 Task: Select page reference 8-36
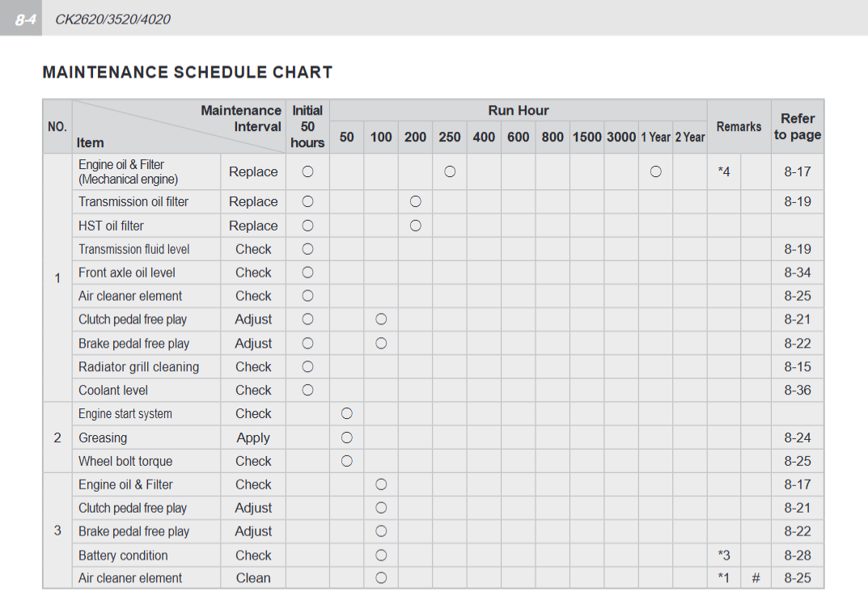coord(797,391)
